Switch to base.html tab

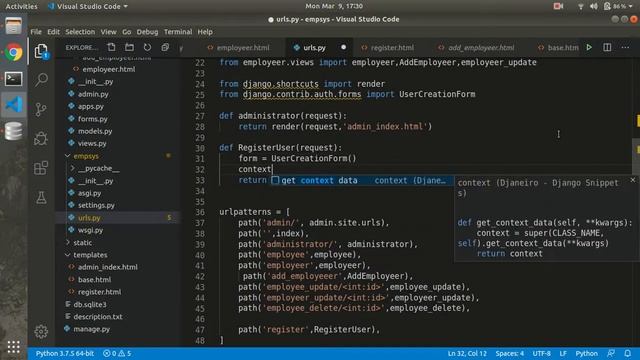559,48
